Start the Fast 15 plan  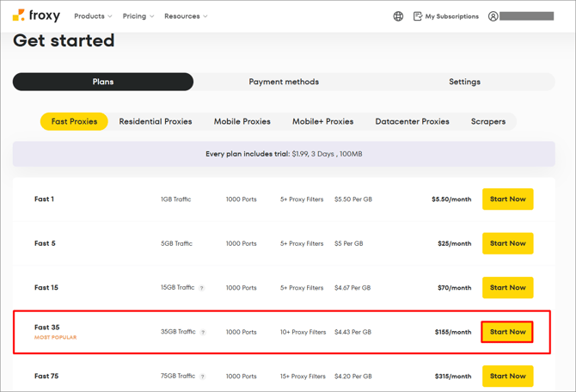(508, 288)
